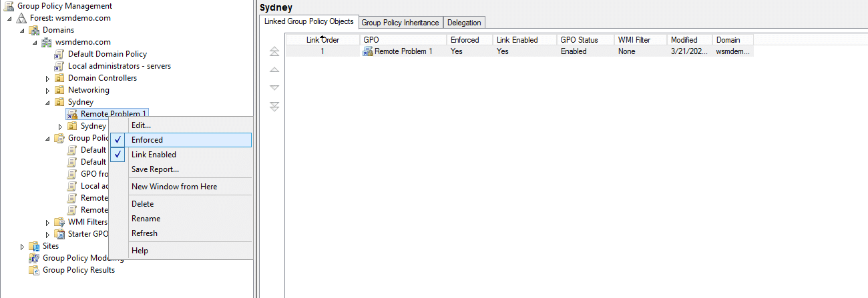Viewport: 868px width, 298px height.
Task: Click the Group Policy Results icon
Action: (x=34, y=270)
